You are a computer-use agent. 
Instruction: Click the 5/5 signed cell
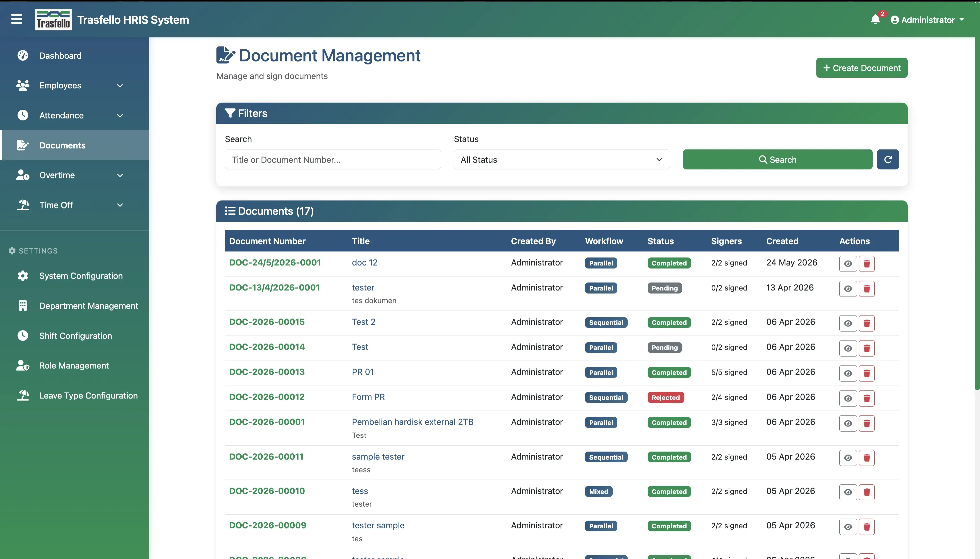click(x=729, y=373)
